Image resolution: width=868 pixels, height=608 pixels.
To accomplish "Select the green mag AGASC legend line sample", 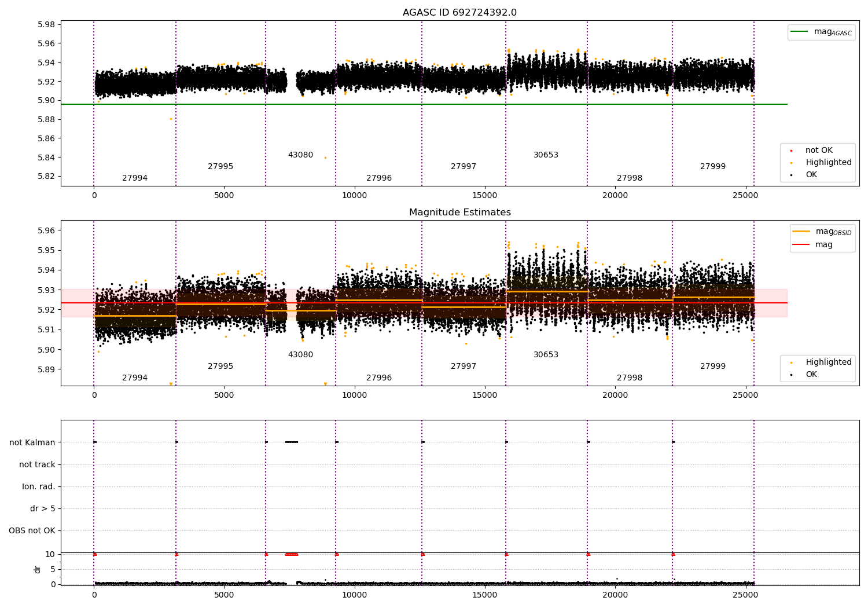I will point(800,32).
